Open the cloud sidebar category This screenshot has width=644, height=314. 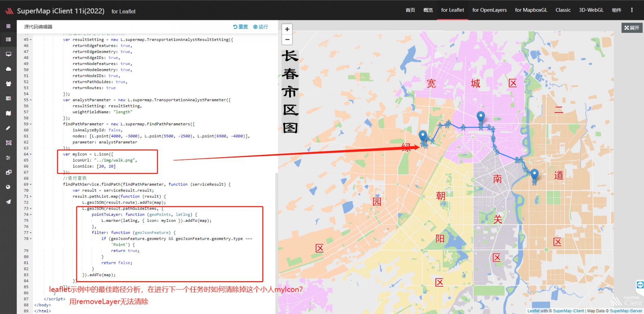[x=8, y=69]
